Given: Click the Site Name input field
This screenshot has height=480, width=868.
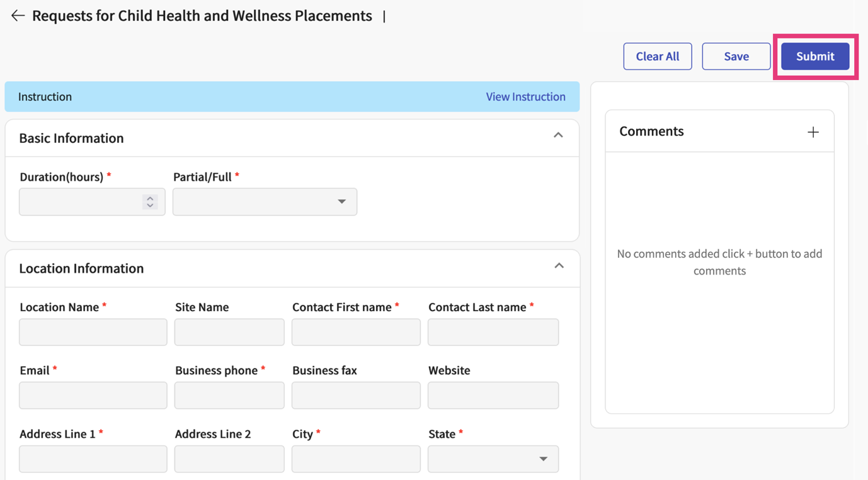Looking at the screenshot, I should click(229, 332).
